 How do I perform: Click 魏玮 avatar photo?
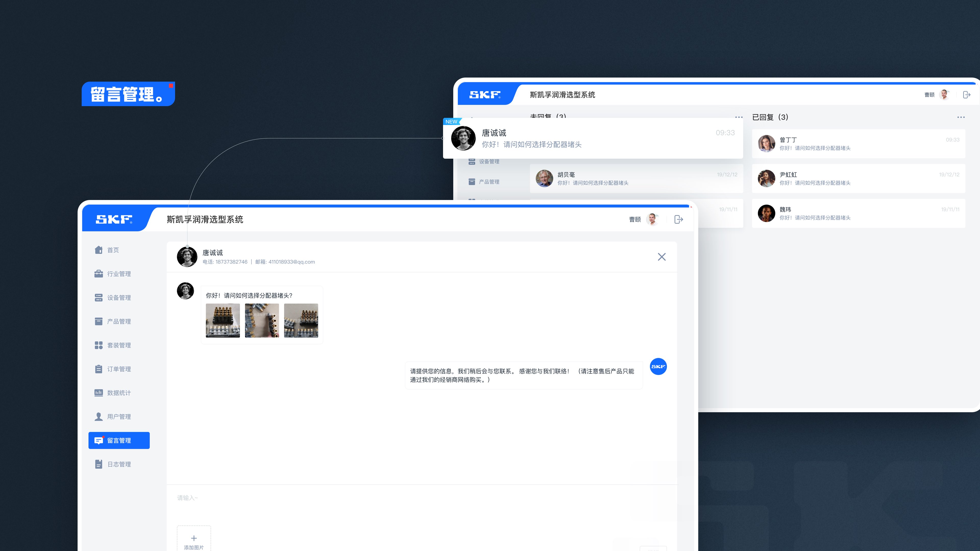tap(766, 213)
